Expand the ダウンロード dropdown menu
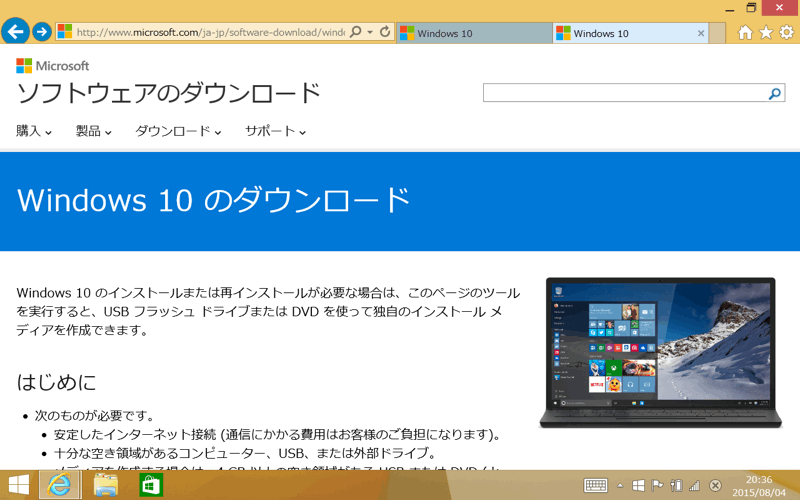This screenshot has width=800, height=500. [x=178, y=131]
